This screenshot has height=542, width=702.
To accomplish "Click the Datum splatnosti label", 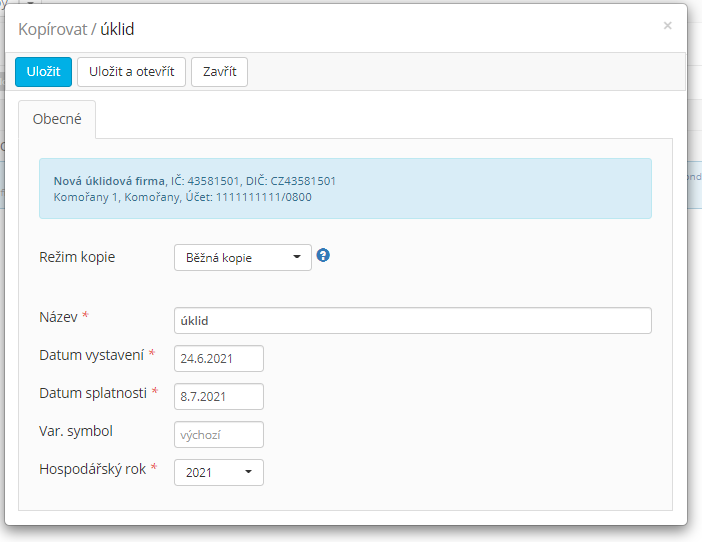I will tap(93, 393).
